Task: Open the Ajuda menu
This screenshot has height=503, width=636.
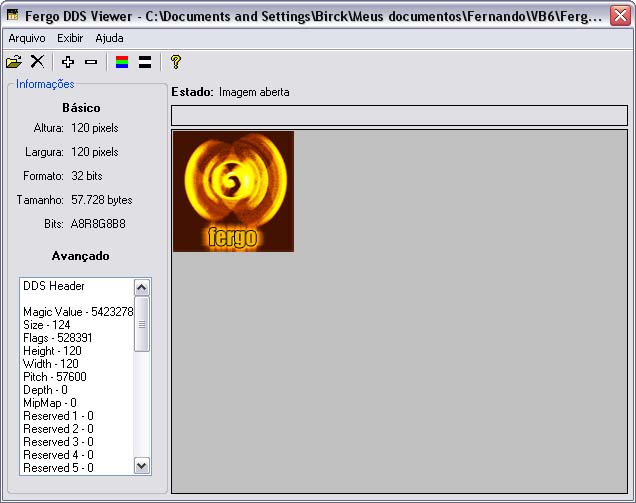Action: 110,38
